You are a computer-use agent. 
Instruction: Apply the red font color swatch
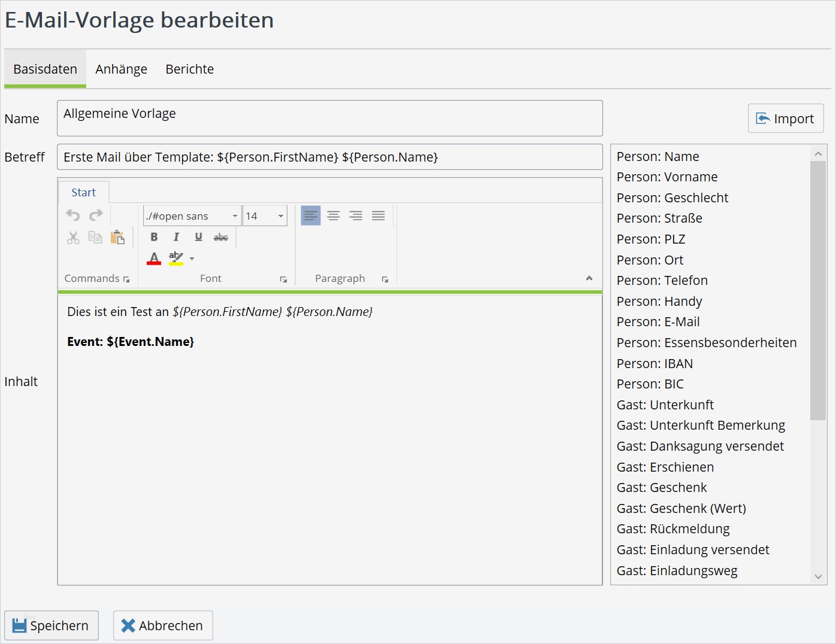click(154, 259)
